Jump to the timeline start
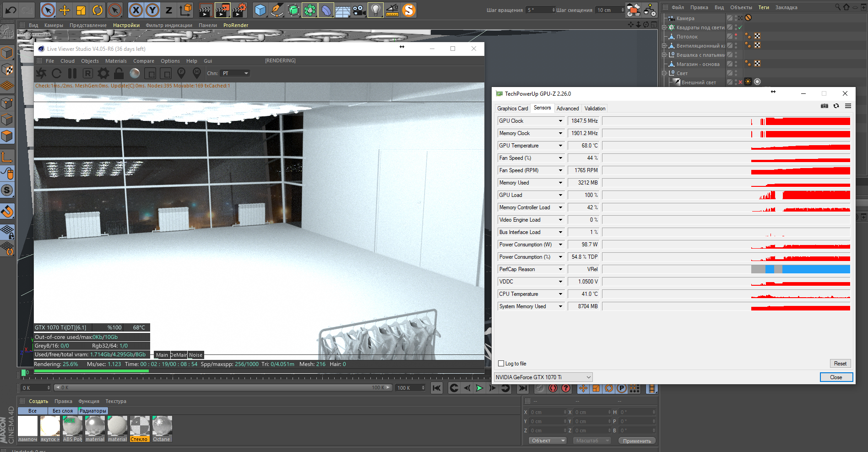The height and width of the screenshot is (452, 868). [x=437, y=388]
